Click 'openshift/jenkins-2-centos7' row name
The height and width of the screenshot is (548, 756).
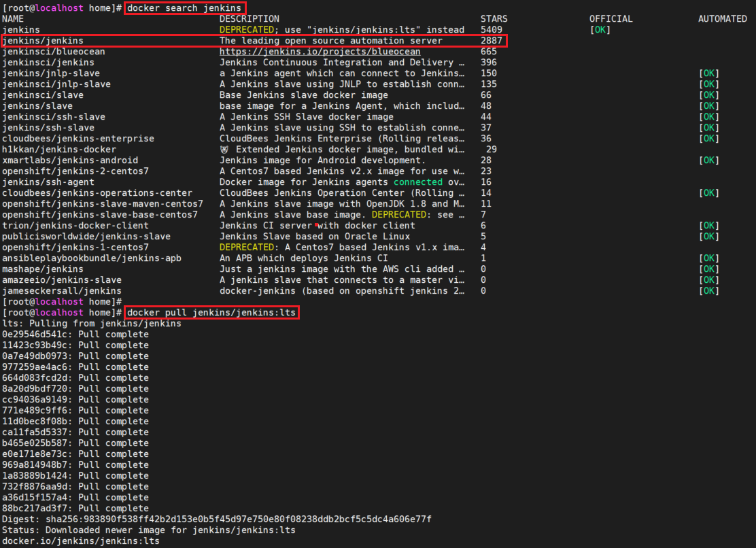tap(75, 171)
